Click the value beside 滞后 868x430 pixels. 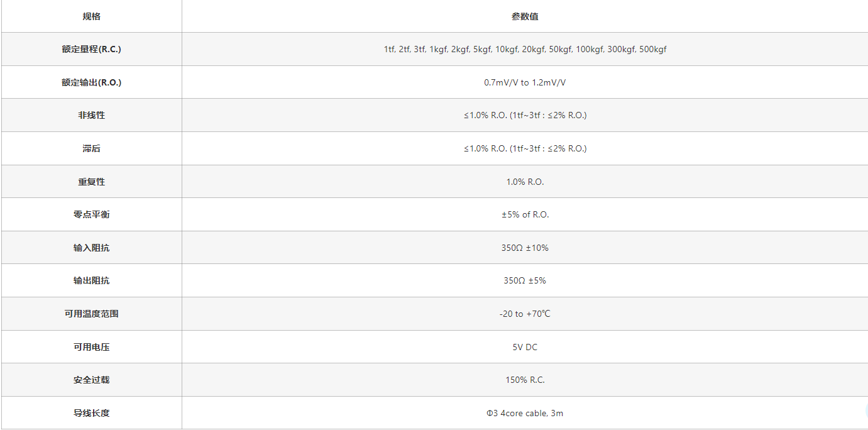pos(525,148)
